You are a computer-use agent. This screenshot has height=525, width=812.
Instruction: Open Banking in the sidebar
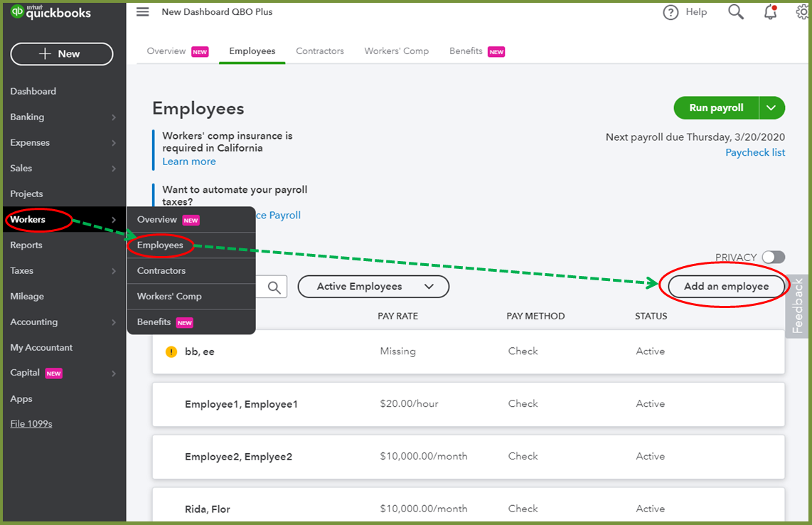click(x=27, y=117)
